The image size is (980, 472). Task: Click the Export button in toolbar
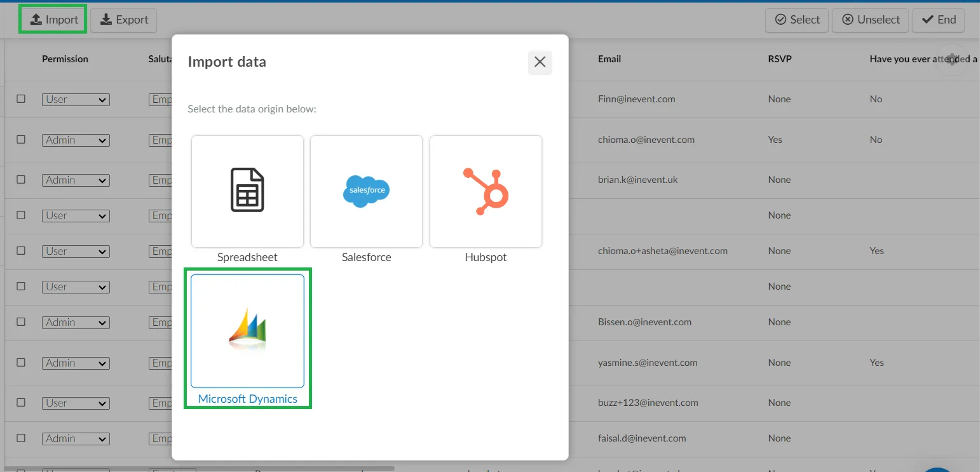[x=124, y=20]
